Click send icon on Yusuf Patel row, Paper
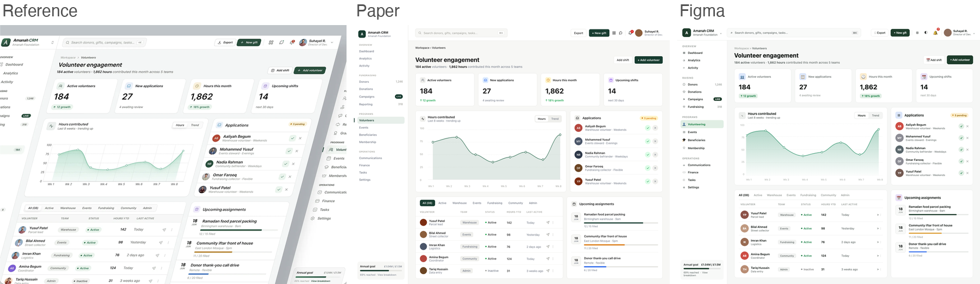This screenshot has height=284, width=980. pos(548,222)
